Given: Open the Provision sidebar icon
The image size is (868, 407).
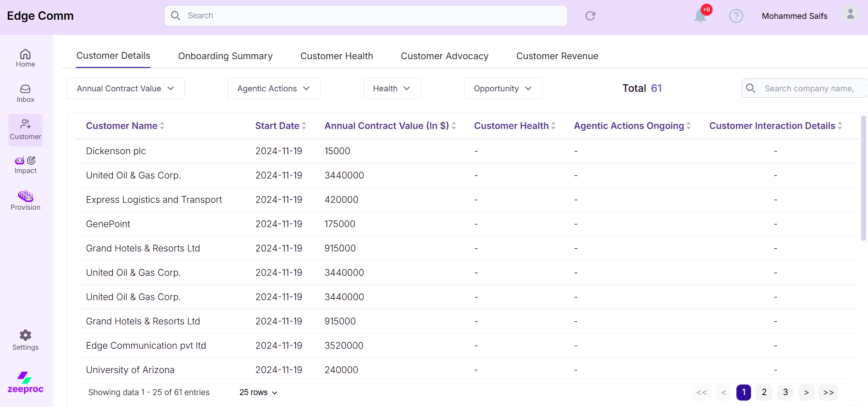Looking at the screenshot, I should click(x=25, y=201).
